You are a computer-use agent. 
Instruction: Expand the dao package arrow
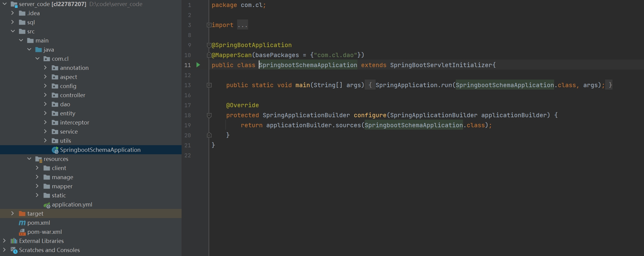[45, 104]
